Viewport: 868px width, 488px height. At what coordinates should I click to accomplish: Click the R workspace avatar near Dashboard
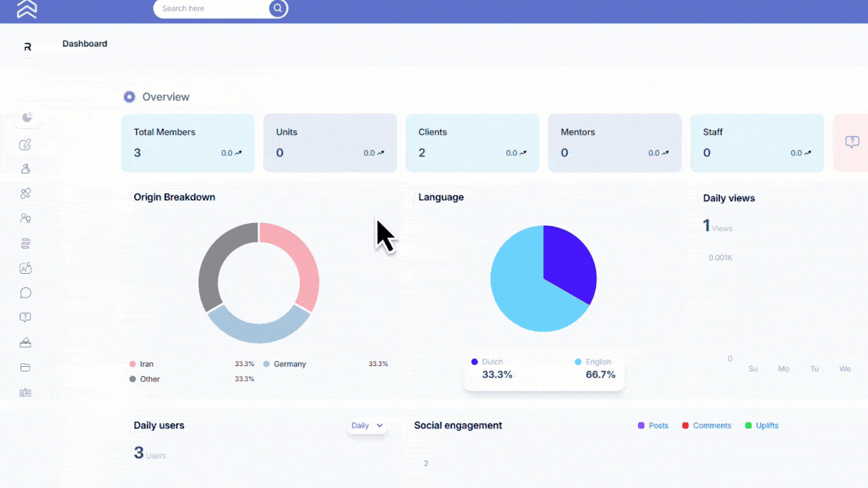(28, 46)
